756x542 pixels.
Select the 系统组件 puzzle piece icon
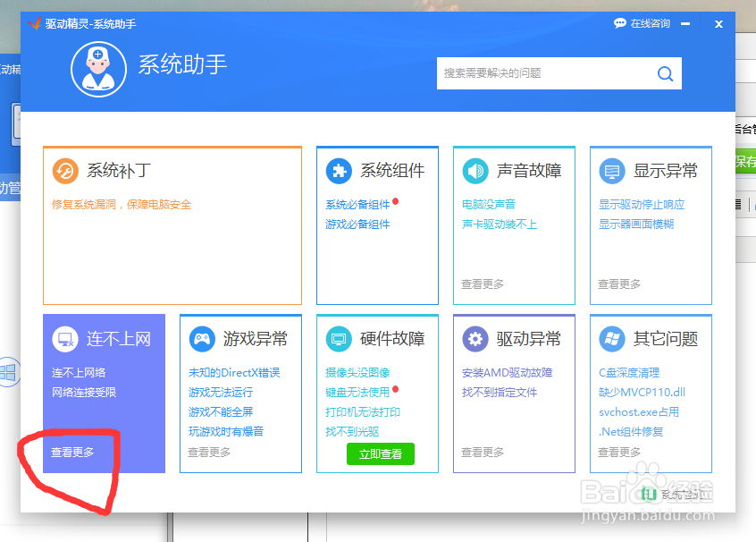point(337,171)
